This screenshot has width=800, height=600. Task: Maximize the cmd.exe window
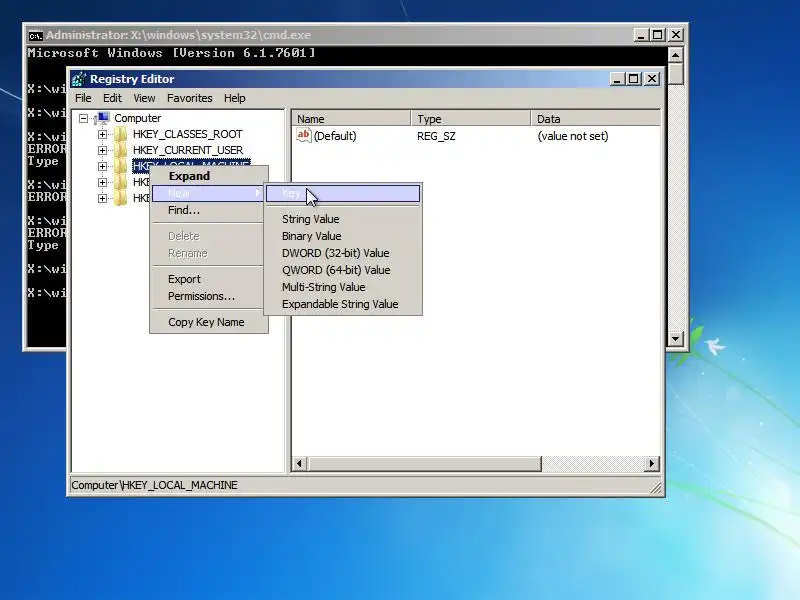coord(658,35)
